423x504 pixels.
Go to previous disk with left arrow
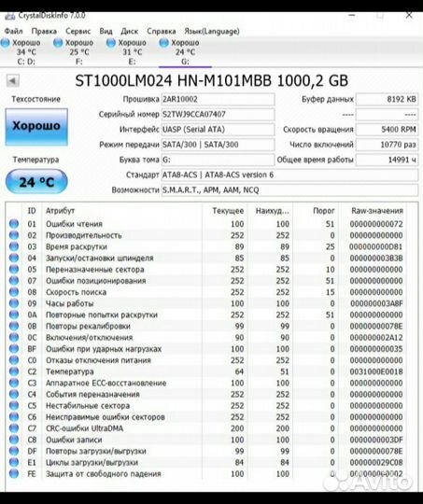(x=13, y=80)
